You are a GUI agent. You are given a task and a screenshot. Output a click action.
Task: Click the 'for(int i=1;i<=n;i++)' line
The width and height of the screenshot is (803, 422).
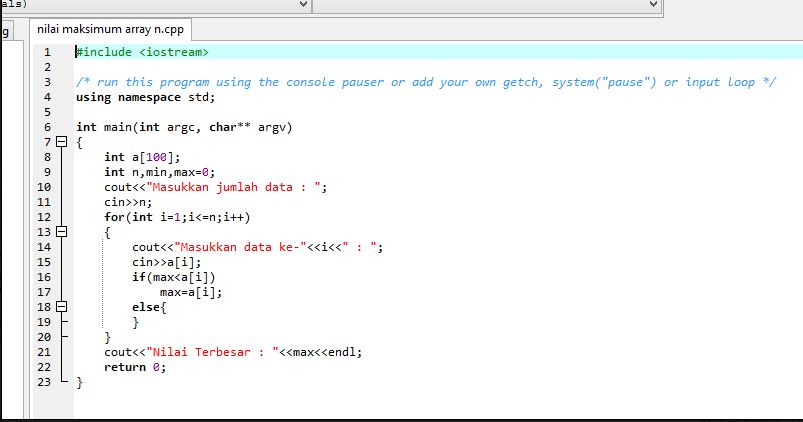pos(177,217)
